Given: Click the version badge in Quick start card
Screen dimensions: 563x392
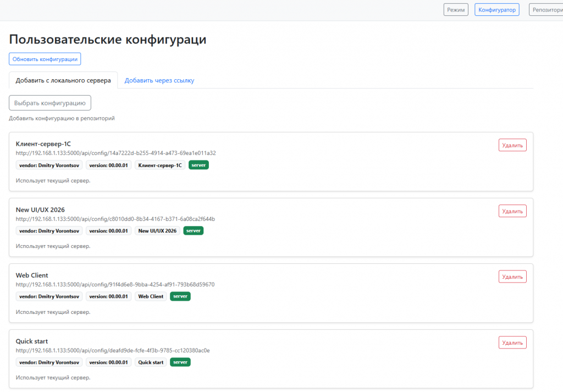Looking at the screenshot, I should [x=108, y=362].
